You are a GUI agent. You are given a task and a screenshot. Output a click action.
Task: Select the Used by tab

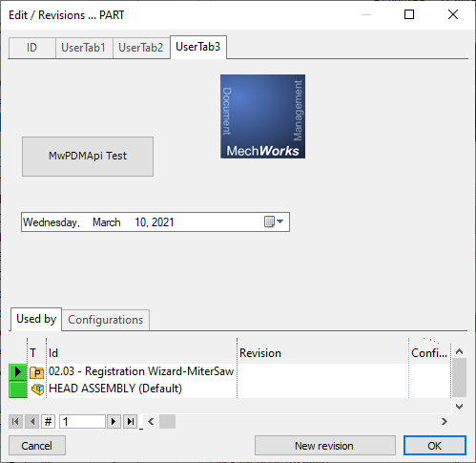(x=36, y=319)
